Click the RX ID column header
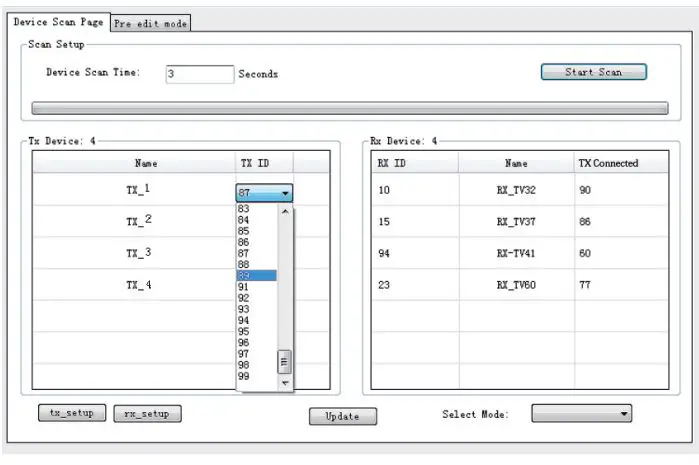 pos(415,163)
